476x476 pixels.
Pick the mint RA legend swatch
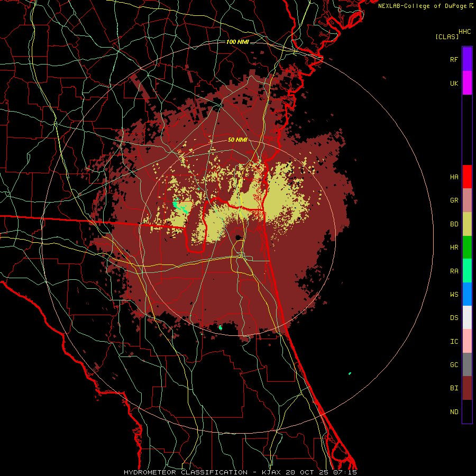pos(467,271)
